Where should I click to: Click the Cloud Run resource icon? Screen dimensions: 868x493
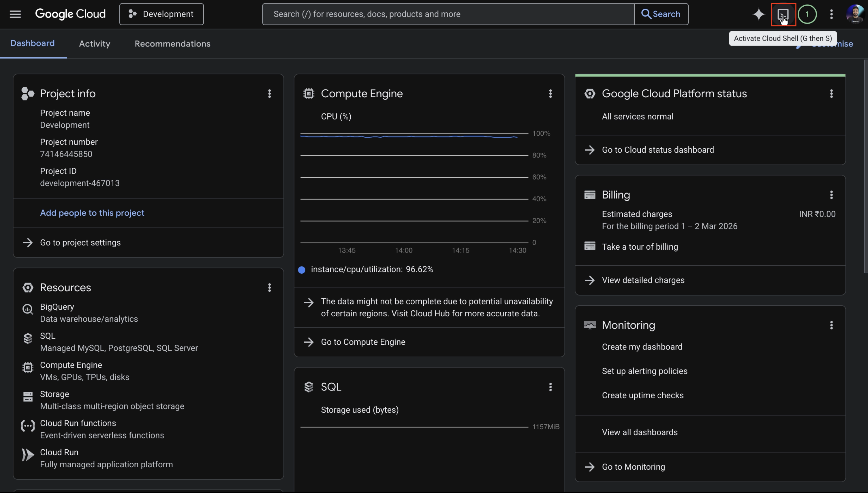coord(28,455)
